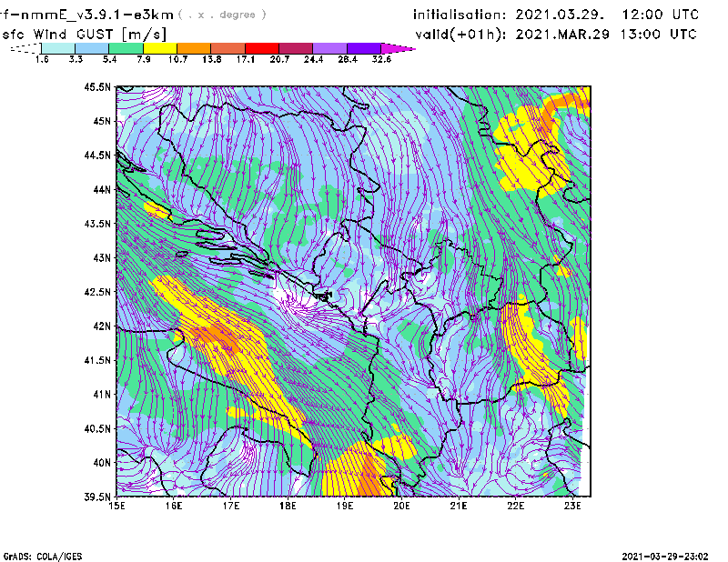This screenshot has width=728, height=562.
Task: Click the '42.5N' latitude label
Action: pos(97,292)
